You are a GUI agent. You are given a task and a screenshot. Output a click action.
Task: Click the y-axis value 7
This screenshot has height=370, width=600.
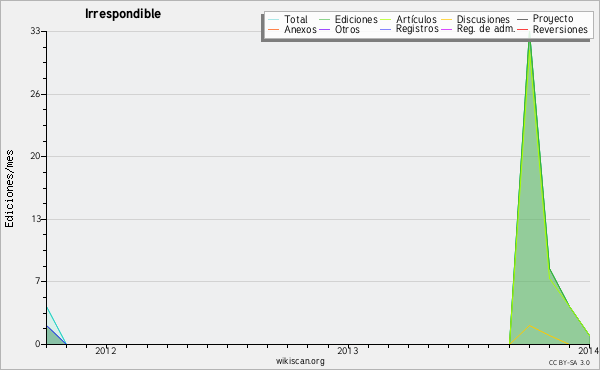[38, 281]
